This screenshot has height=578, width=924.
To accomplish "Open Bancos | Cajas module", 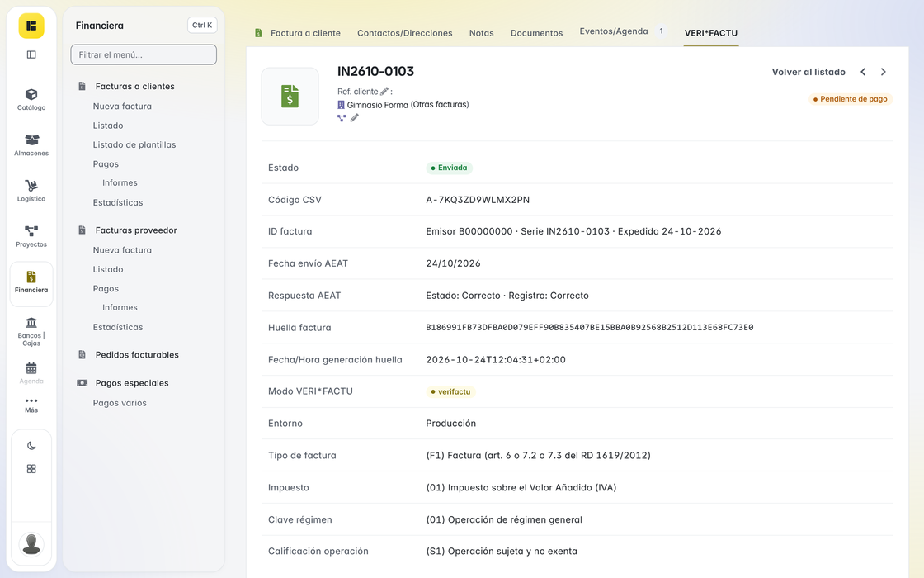I will pos(31,331).
